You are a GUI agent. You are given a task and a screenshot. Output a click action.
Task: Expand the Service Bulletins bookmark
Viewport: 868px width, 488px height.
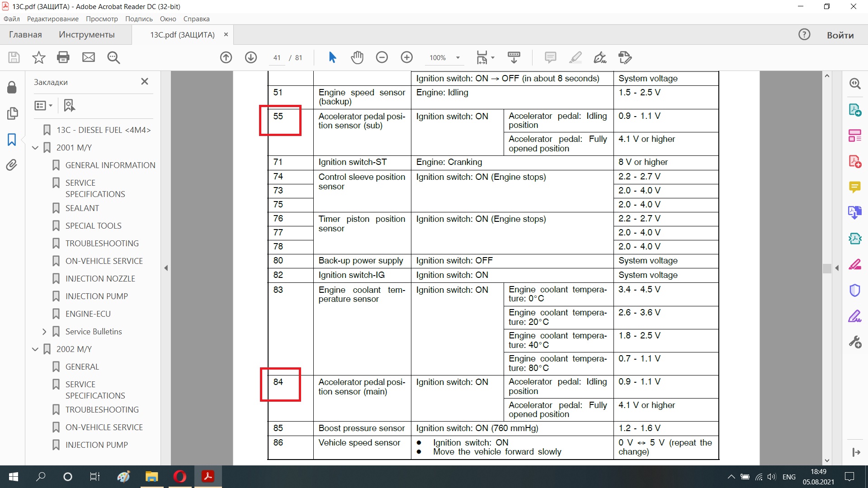44,332
